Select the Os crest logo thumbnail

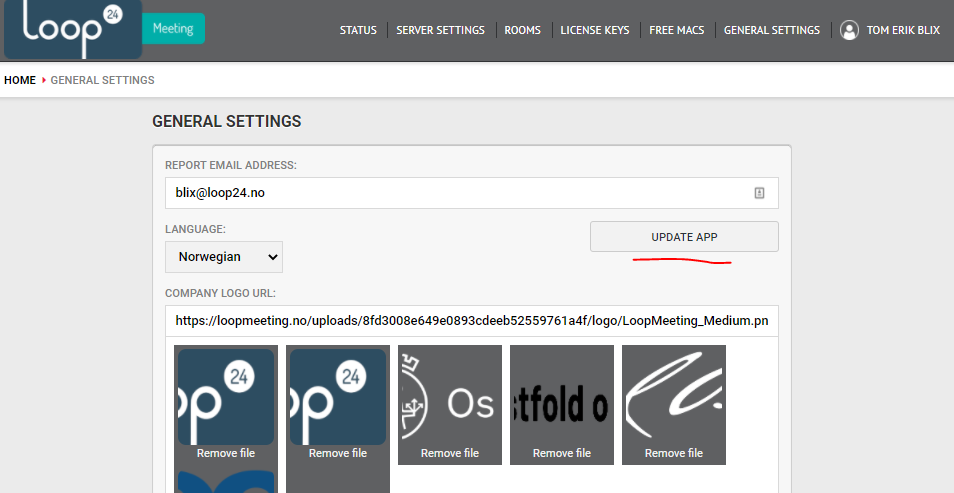[x=450, y=397]
